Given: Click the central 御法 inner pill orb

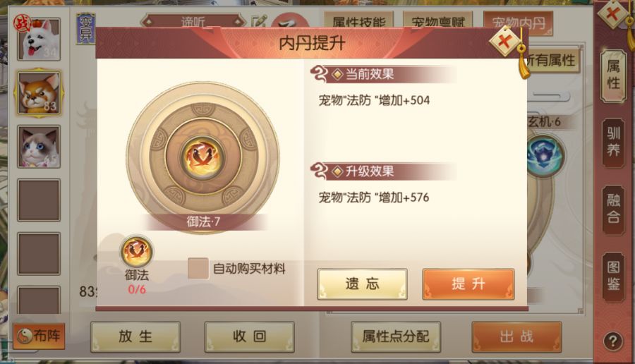Looking at the screenshot, I should coord(202,156).
